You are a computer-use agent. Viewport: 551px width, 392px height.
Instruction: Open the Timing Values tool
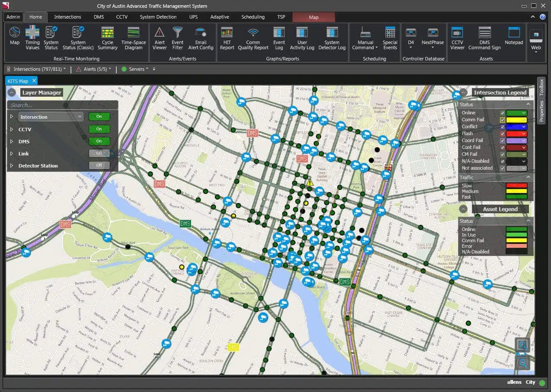pyautogui.click(x=32, y=37)
